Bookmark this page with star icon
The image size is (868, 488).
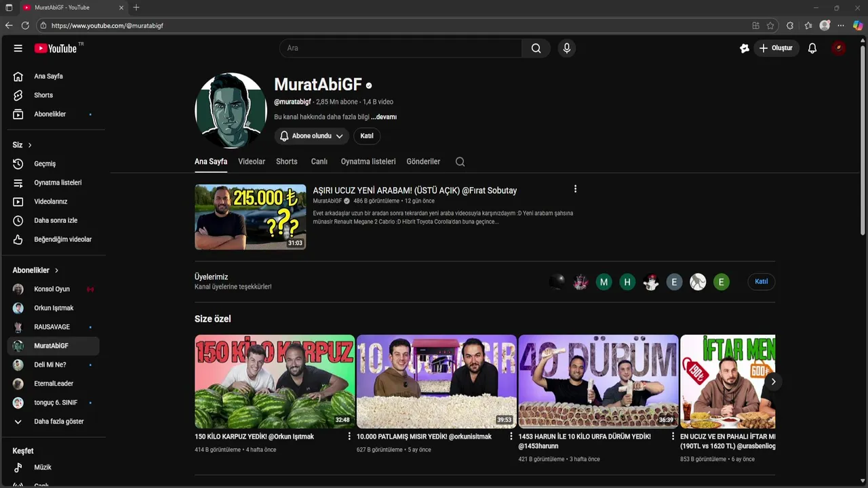point(770,25)
